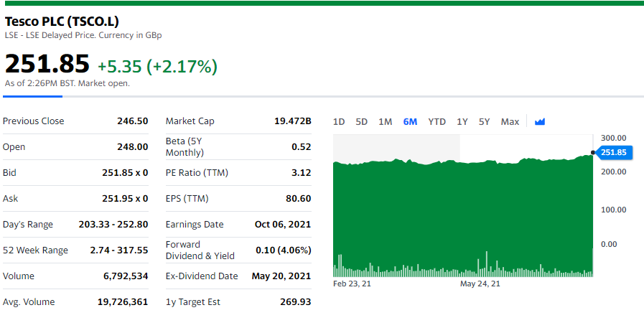644x328 pixels.
Task: Click the Beta (5Y Monthly) label
Action: (185, 147)
